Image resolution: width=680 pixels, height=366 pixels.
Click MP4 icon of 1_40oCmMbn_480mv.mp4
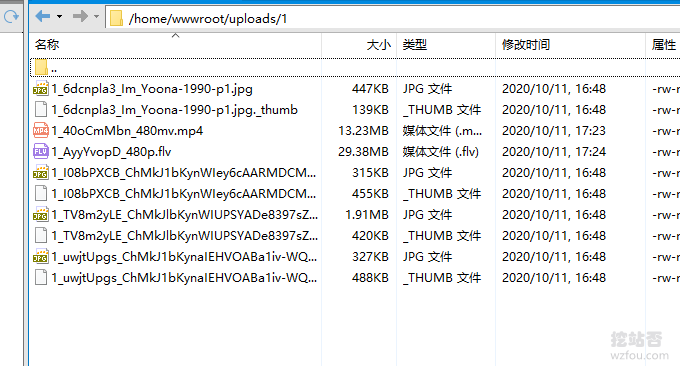point(41,131)
